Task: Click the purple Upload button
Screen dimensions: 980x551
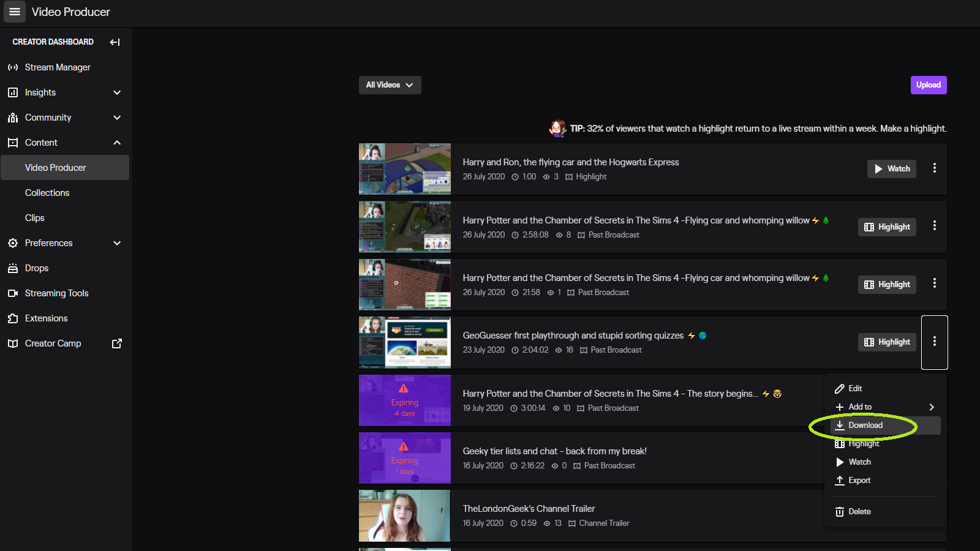Action: point(929,85)
